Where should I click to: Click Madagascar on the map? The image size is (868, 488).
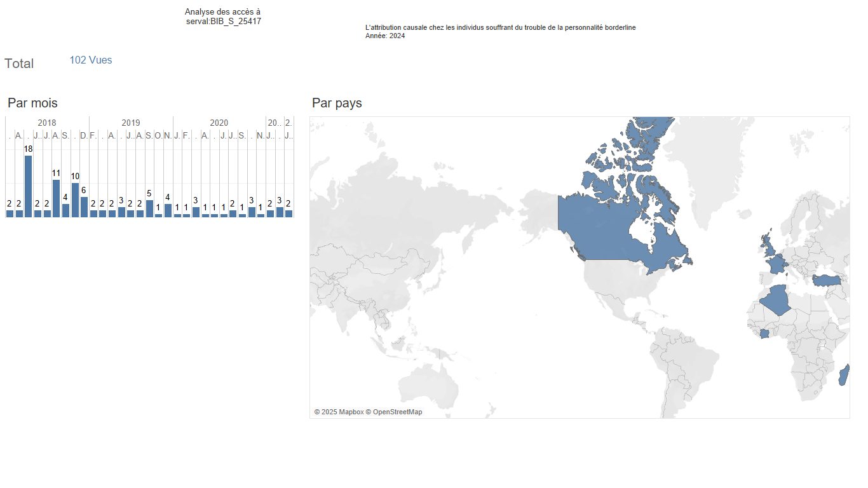(844, 375)
